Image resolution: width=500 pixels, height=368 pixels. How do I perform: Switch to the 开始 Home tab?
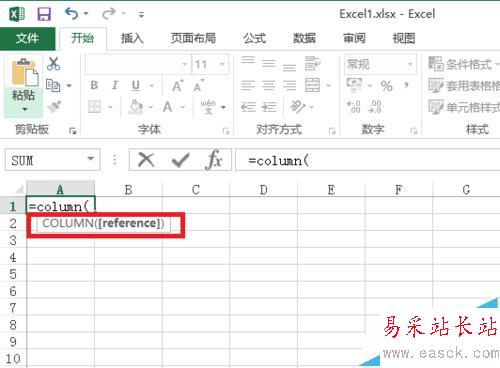click(83, 38)
